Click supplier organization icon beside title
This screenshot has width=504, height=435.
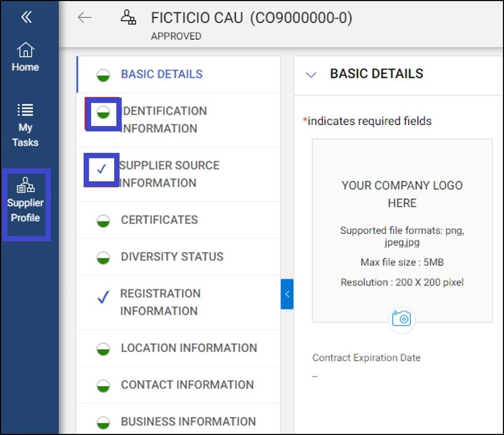[x=128, y=17]
